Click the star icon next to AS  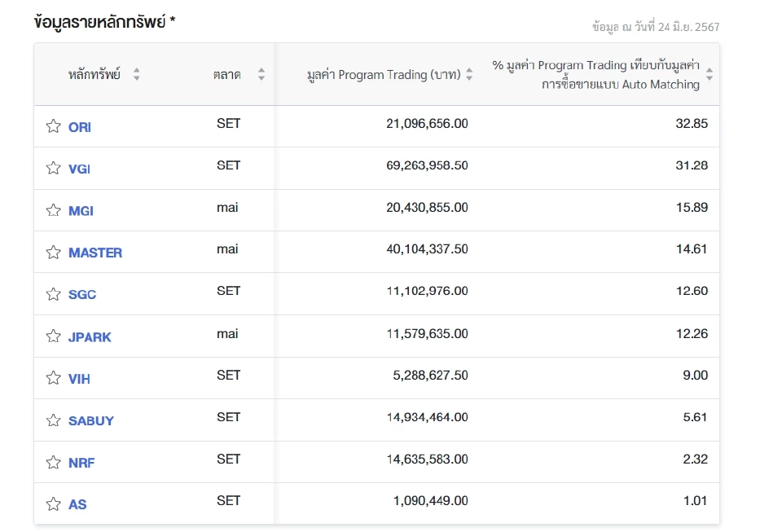click(x=53, y=504)
